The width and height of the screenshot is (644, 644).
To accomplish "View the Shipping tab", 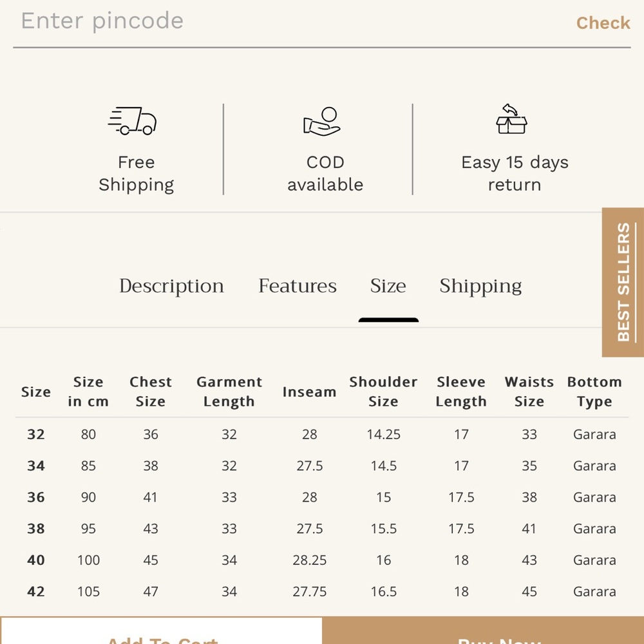I will [x=480, y=287].
